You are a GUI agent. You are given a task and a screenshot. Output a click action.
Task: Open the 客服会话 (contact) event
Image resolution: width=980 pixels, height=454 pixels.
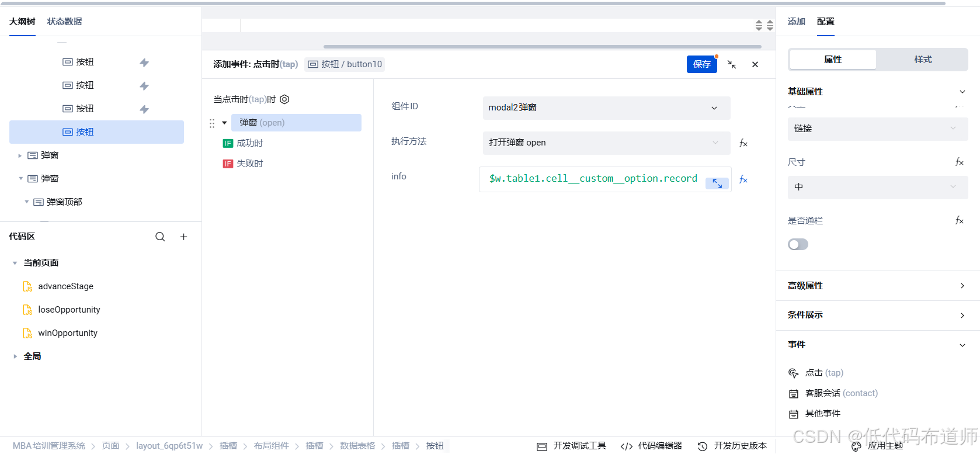pyautogui.click(x=833, y=393)
